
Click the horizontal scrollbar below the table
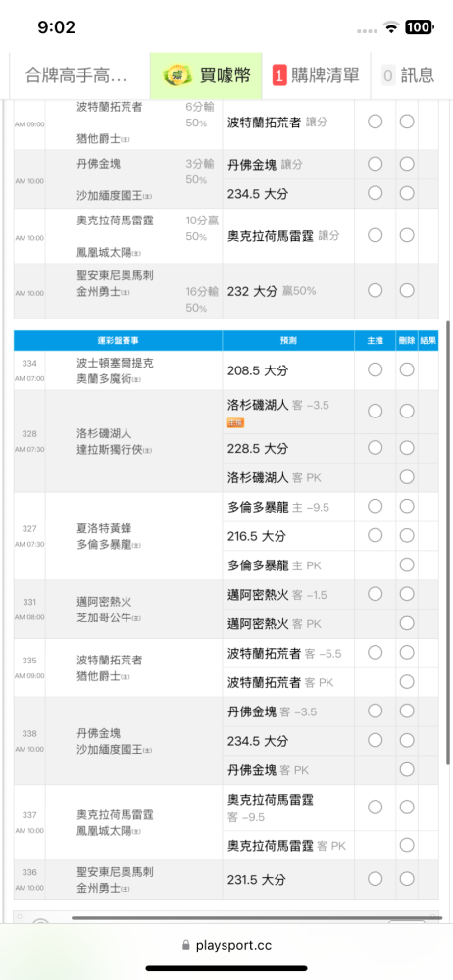tap(257, 917)
